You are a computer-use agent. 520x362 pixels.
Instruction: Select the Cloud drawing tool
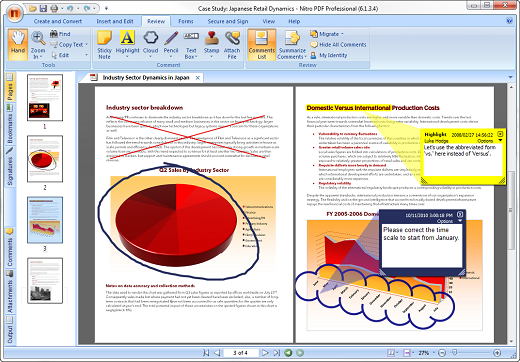coord(150,45)
